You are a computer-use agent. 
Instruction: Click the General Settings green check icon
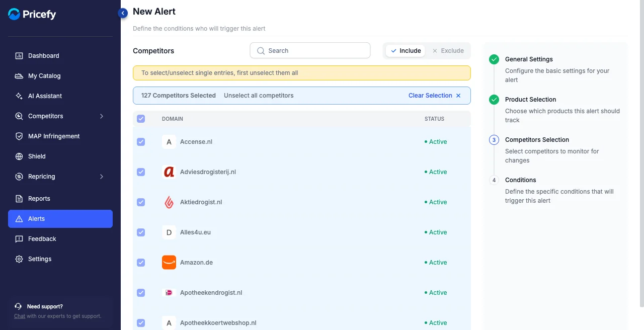click(x=494, y=59)
